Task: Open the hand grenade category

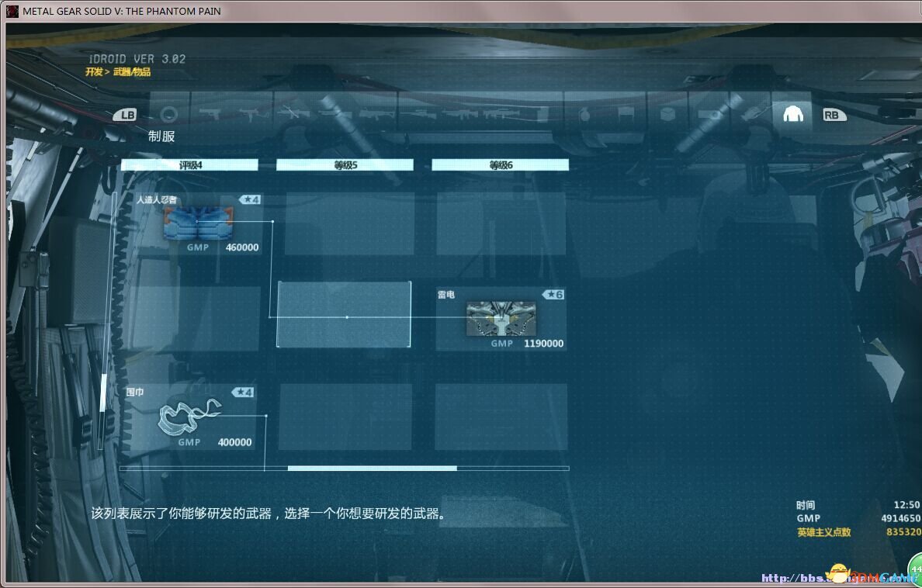Action: [x=584, y=113]
